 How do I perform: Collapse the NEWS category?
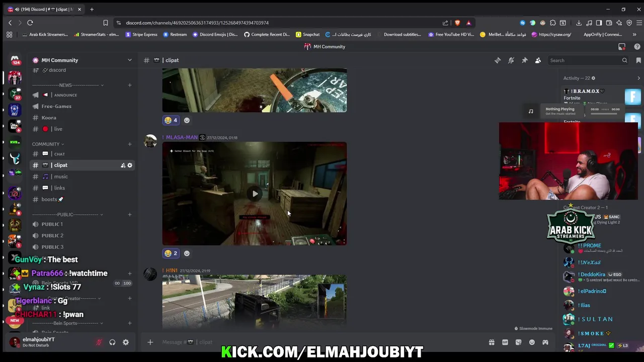coord(68,85)
